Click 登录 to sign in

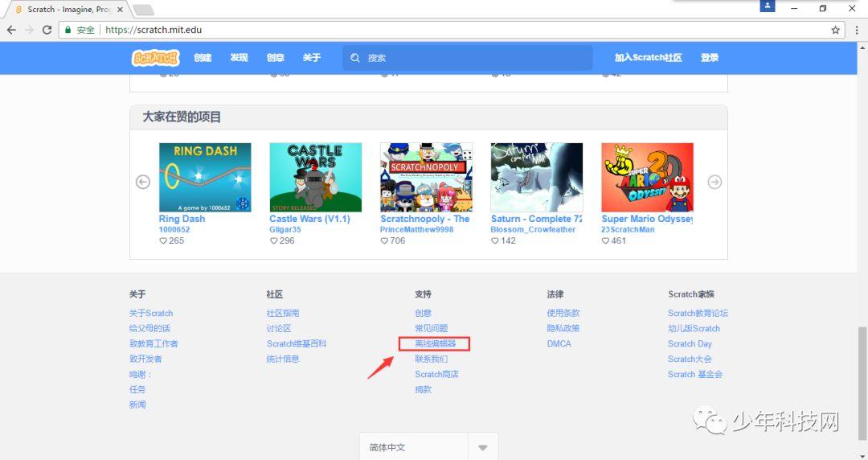pyautogui.click(x=710, y=58)
